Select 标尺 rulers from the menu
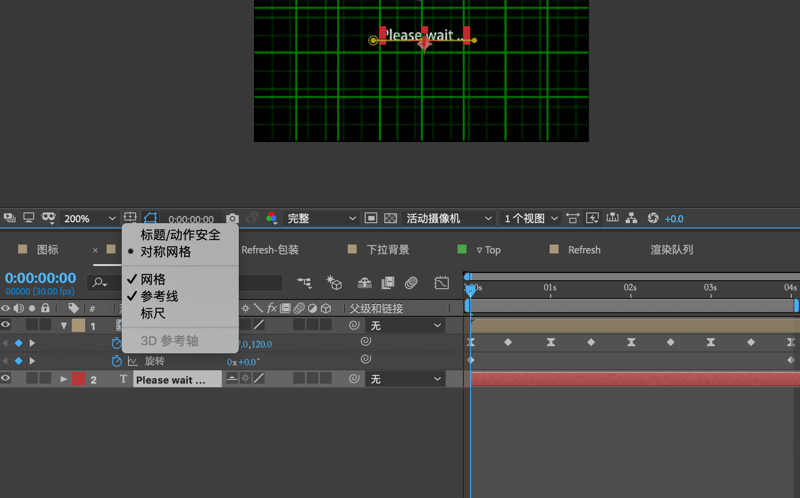This screenshot has height=498, width=800. pyautogui.click(x=153, y=313)
